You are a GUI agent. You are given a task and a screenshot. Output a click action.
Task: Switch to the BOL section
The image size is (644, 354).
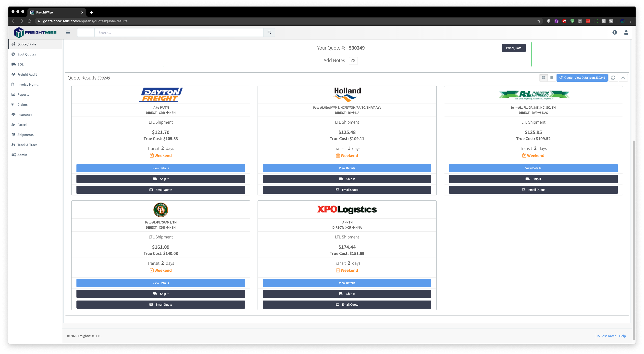click(20, 64)
